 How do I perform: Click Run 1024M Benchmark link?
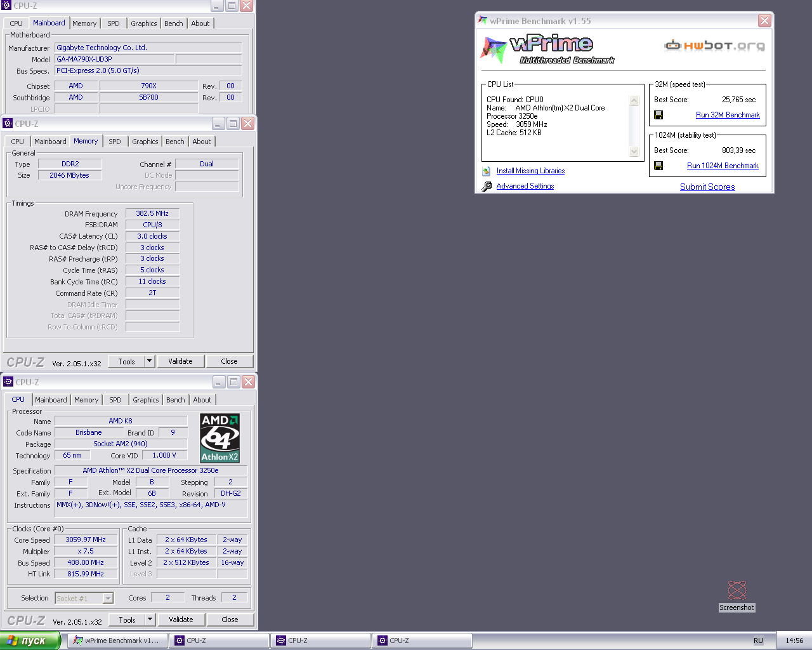coord(723,166)
